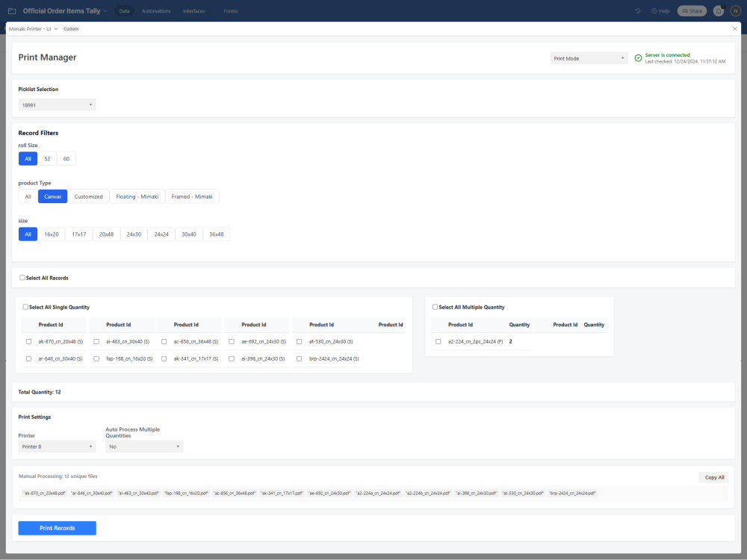Click the file name "a2-224a_cn_24x24.pdf"
This screenshot has height=560, width=747.
378,494
